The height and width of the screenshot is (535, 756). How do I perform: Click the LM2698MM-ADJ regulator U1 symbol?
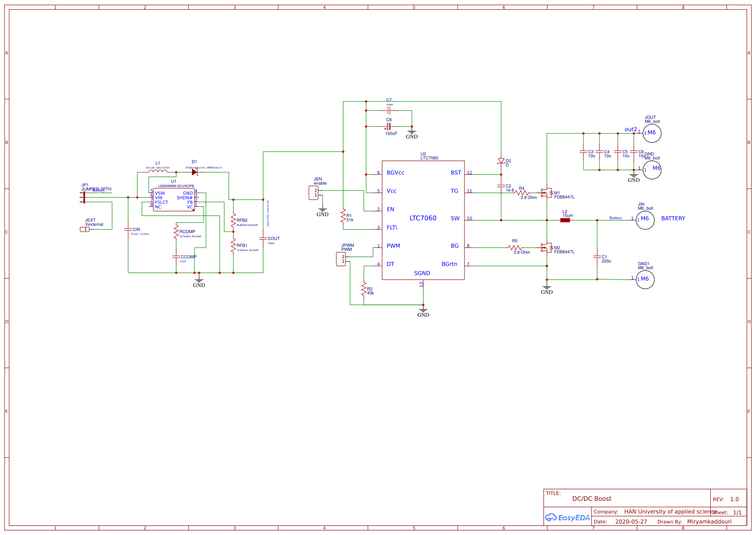tap(174, 199)
